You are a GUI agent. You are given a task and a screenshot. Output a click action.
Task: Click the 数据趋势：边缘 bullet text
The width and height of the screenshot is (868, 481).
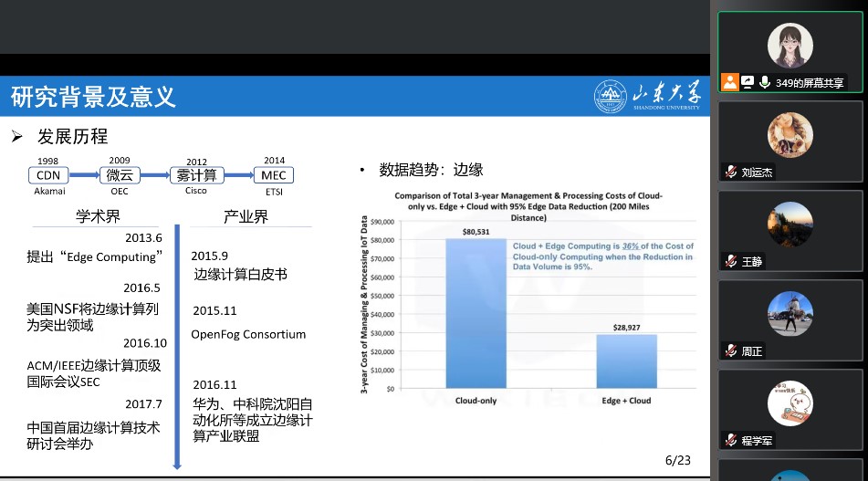pyautogui.click(x=431, y=170)
